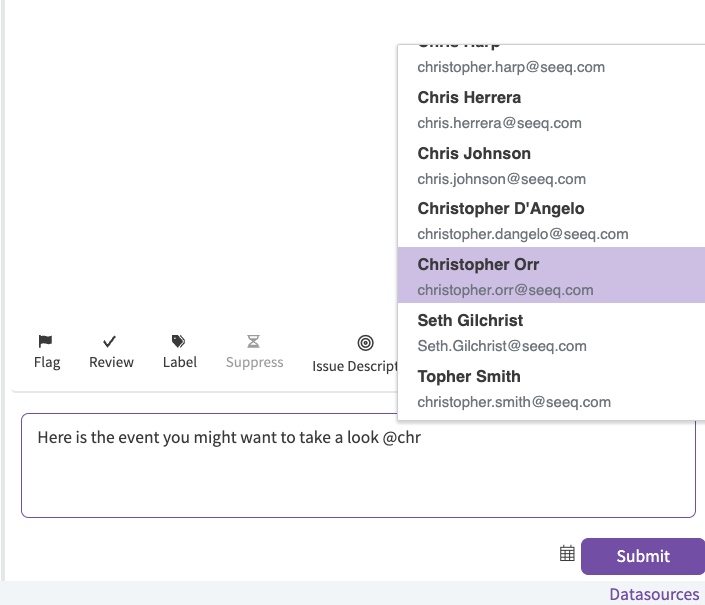This screenshot has height=605, width=705.
Task: Open the Label tag tool
Action: (179, 341)
